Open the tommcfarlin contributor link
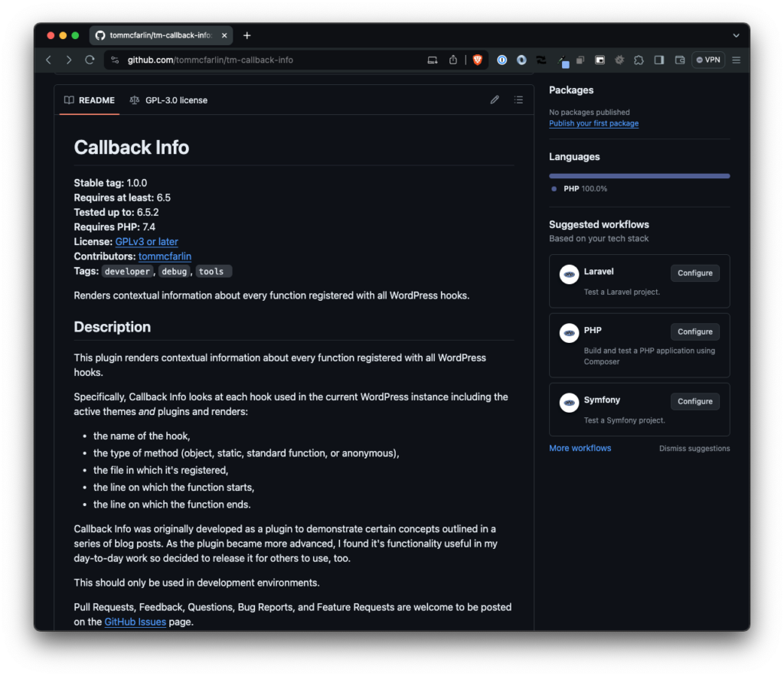784x676 pixels. pos(165,256)
